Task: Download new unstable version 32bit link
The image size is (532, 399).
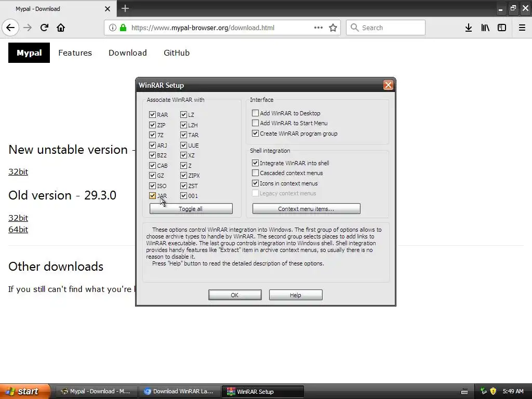Action: (18, 171)
